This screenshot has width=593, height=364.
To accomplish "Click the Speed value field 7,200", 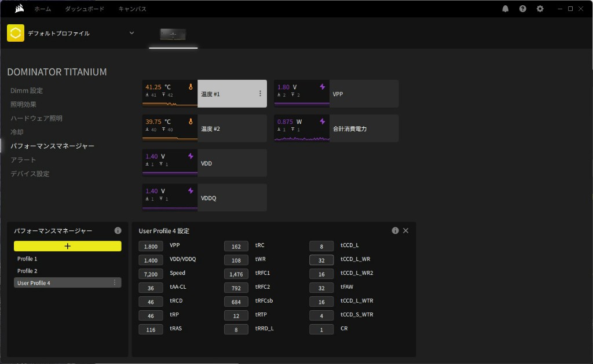I will [x=151, y=274].
